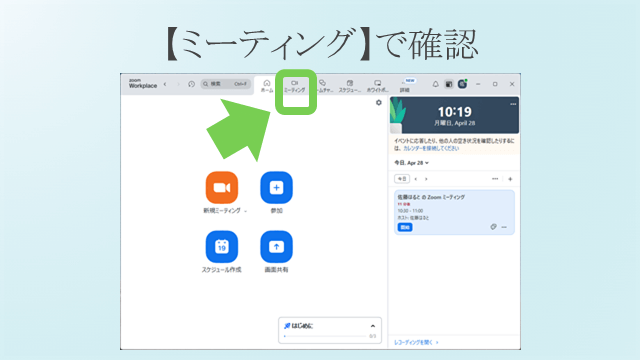The width and height of the screenshot is (640, 360).
Task: Click the 10:19 clock banner
Action: point(454,116)
